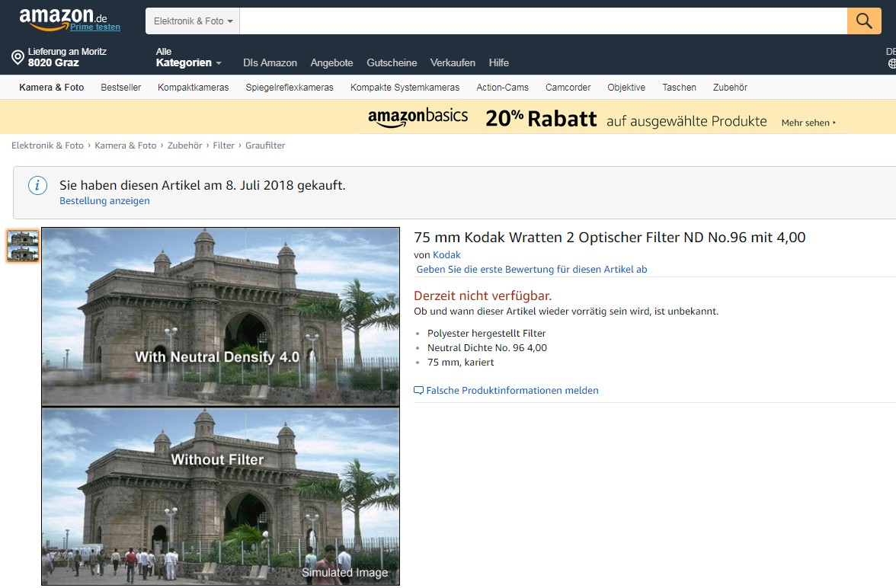Viewport: 896px width, 588px height.
Task: Select the Kompaktkameras tab
Action: click(x=194, y=88)
